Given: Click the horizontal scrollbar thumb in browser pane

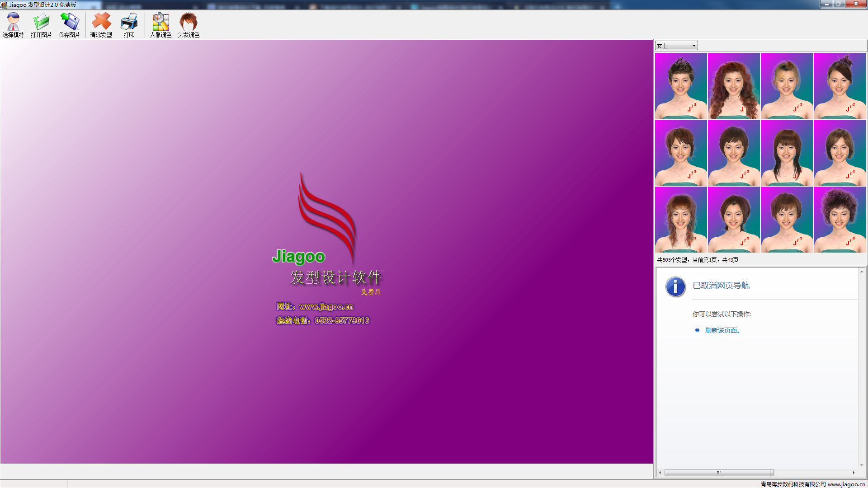Looking at the screenshot, I should tap(719, 473).
